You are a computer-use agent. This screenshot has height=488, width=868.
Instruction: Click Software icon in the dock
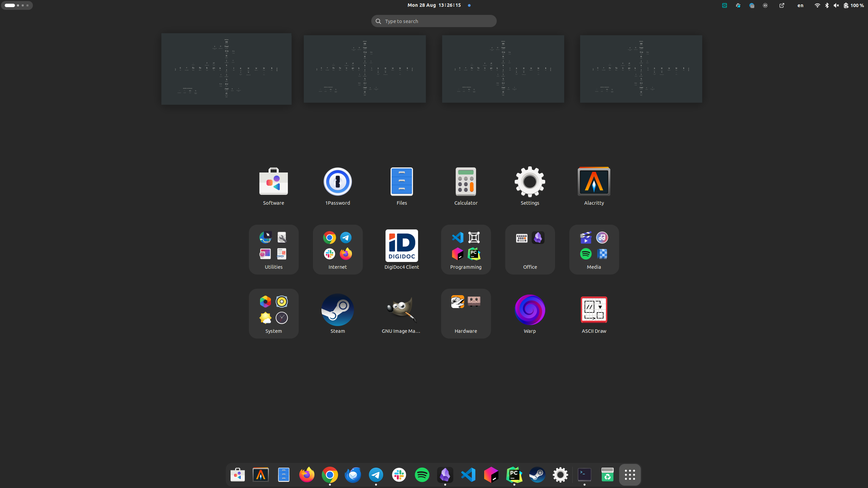click(238, 474)
